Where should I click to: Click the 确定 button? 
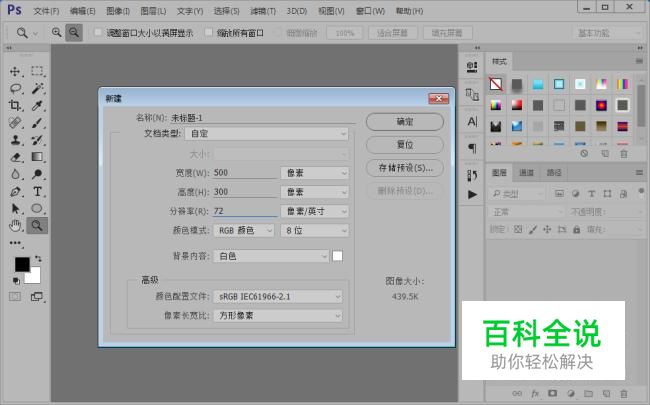pos(405,122)
